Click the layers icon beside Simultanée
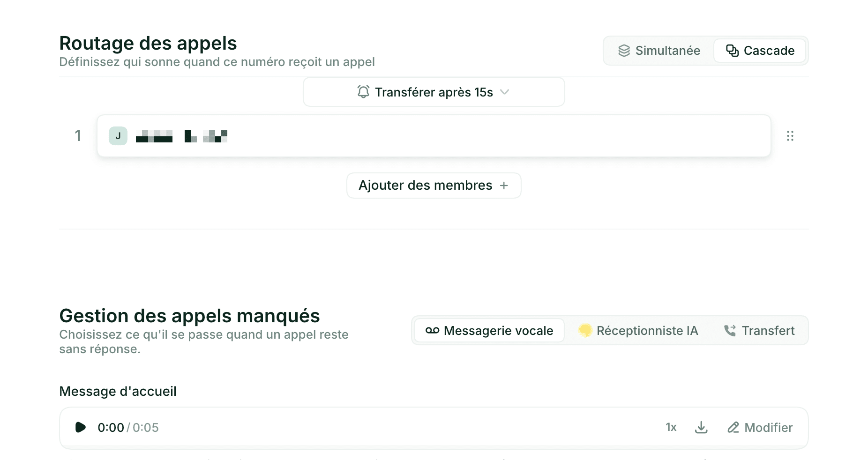Screen dimensions: 868x460 click(624, 51)
